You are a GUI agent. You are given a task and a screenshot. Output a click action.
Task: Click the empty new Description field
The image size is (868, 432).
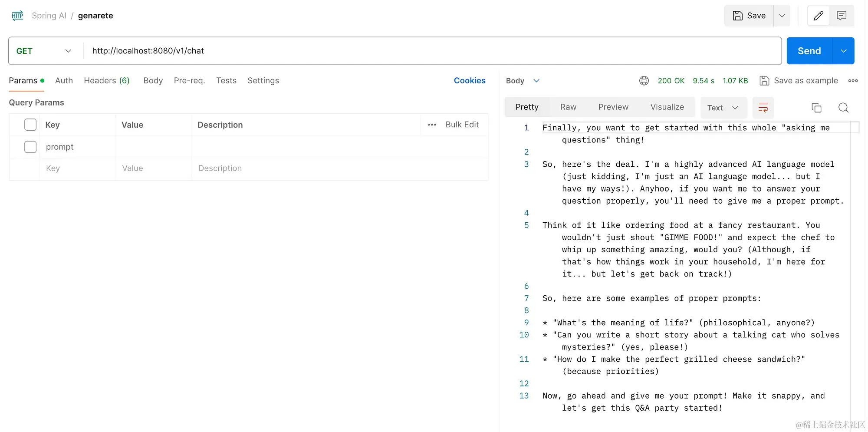point(340,168)
